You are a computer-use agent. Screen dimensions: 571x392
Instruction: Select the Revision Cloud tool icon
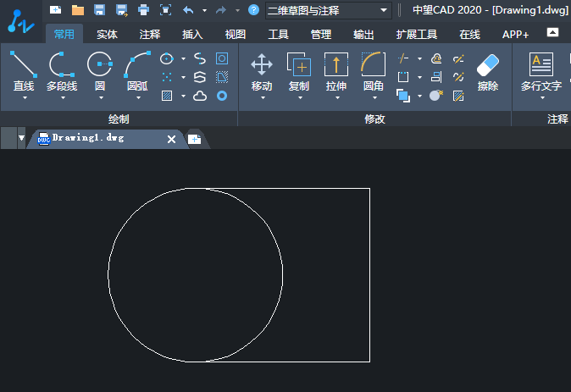click(x=200, y=96)
